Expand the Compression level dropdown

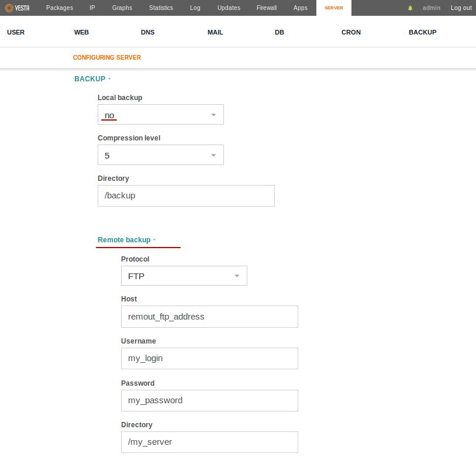160,155
